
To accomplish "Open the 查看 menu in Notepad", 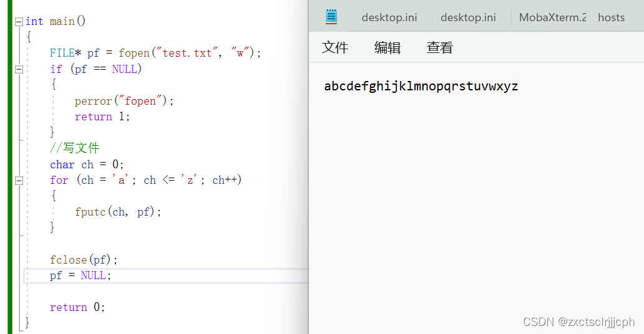I will click(x=439, y=47).
